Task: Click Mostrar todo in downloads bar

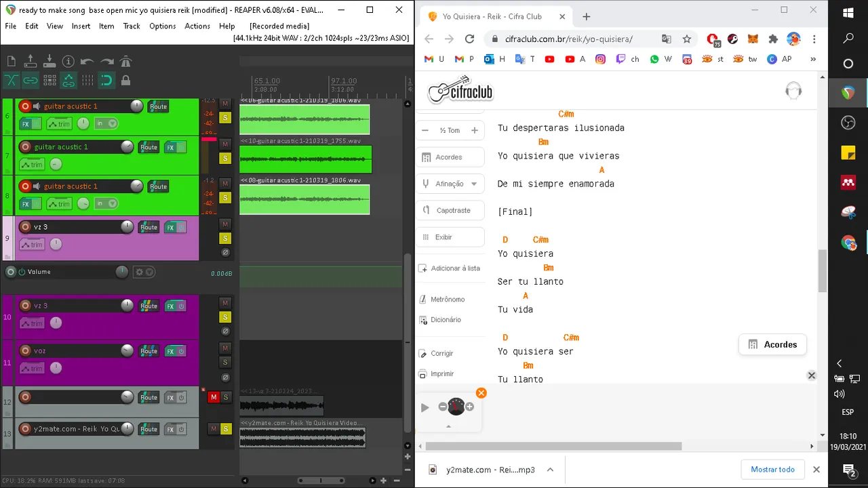Action: tap(772, 469)
